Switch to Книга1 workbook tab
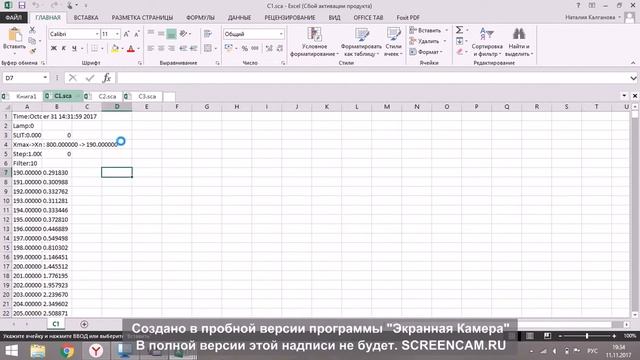The image size is (640, 360). click(26, 96)
